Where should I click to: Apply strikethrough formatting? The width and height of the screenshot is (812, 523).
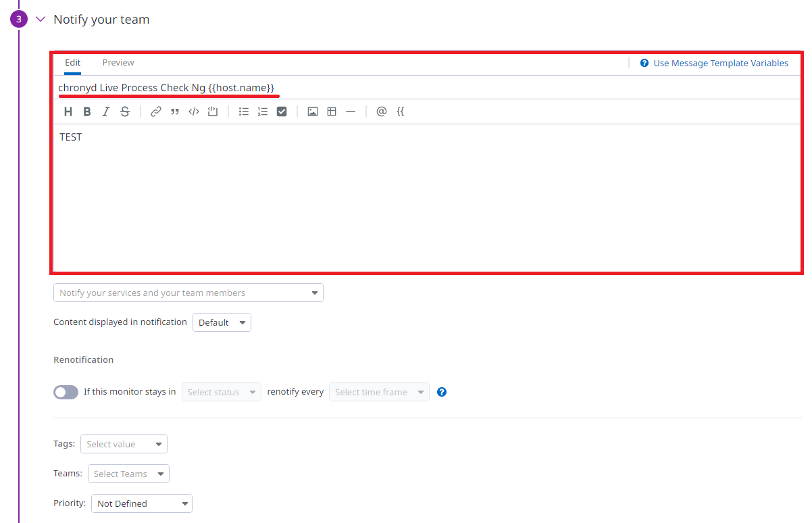click(124, 111)
